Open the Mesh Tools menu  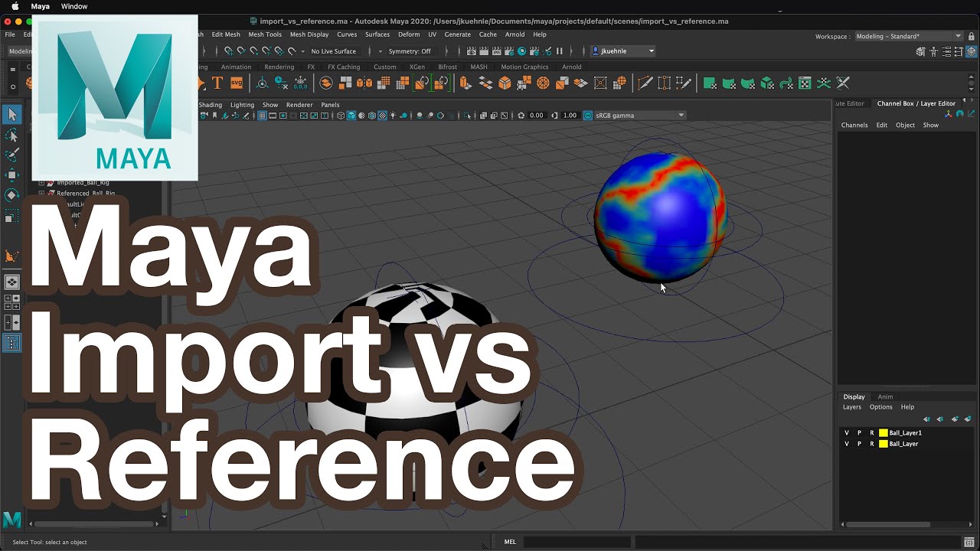tap(265, 34)
